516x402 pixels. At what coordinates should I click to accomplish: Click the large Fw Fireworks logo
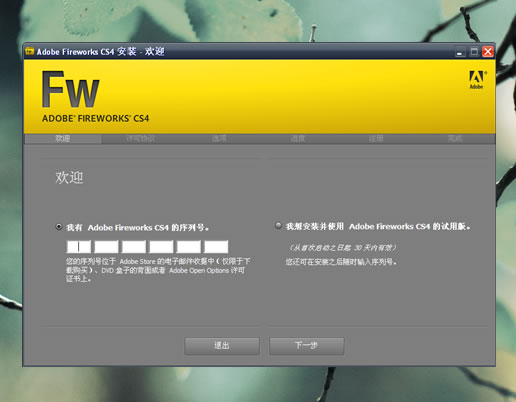[x=70, y=89]
